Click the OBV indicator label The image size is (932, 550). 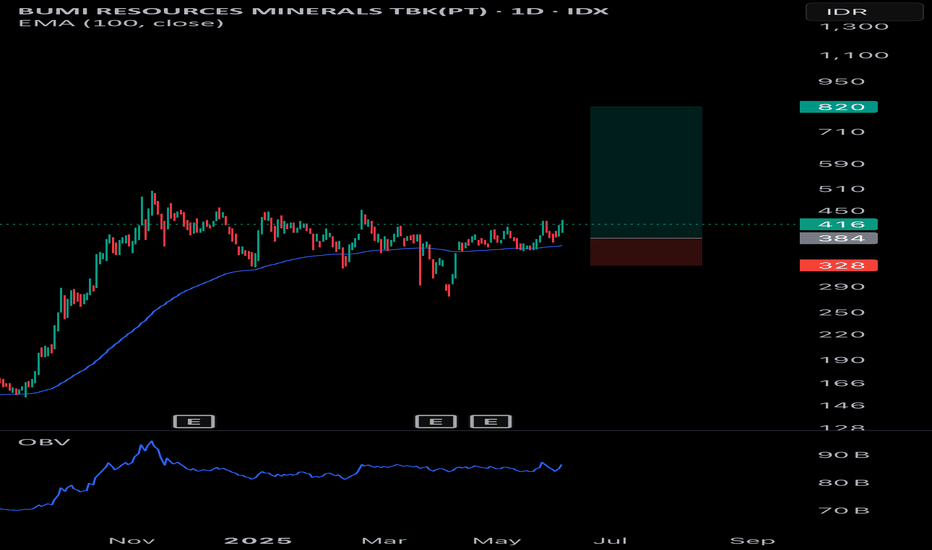(x=44, y=442)
